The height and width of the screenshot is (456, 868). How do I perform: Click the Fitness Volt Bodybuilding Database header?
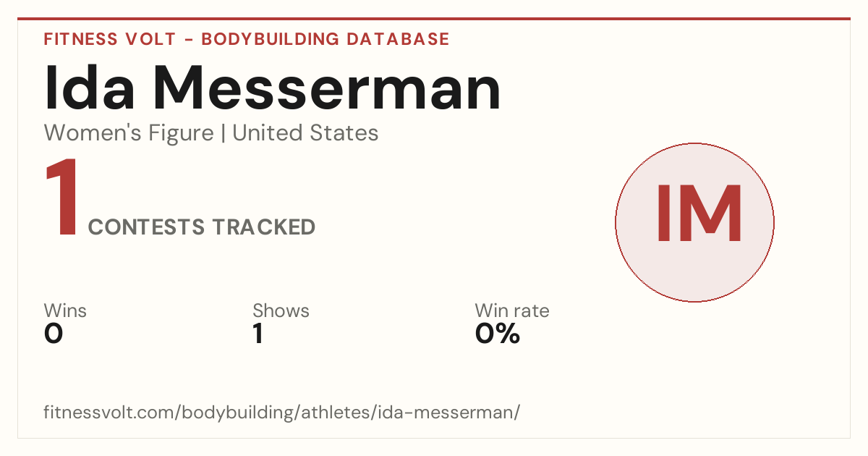coord(247,39)
